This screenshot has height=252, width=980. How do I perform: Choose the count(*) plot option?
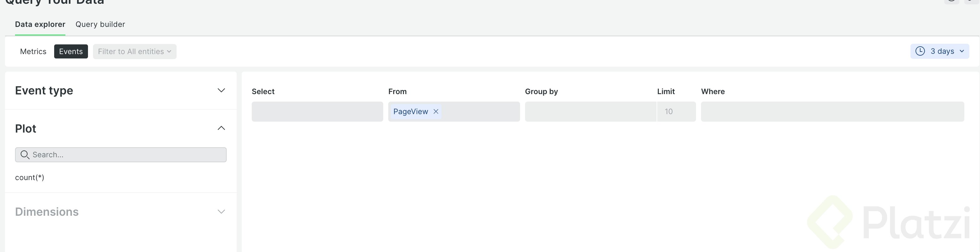(30, 178)
